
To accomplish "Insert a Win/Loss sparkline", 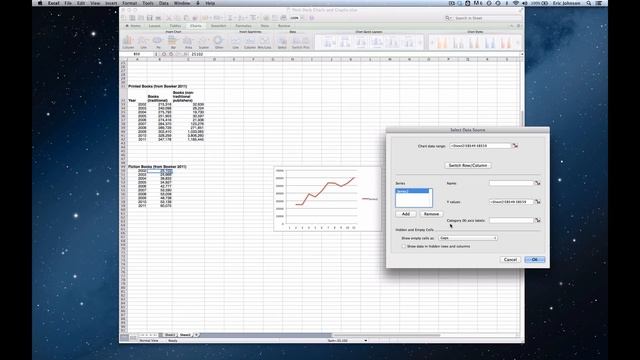I will click(x=264, y=42).
